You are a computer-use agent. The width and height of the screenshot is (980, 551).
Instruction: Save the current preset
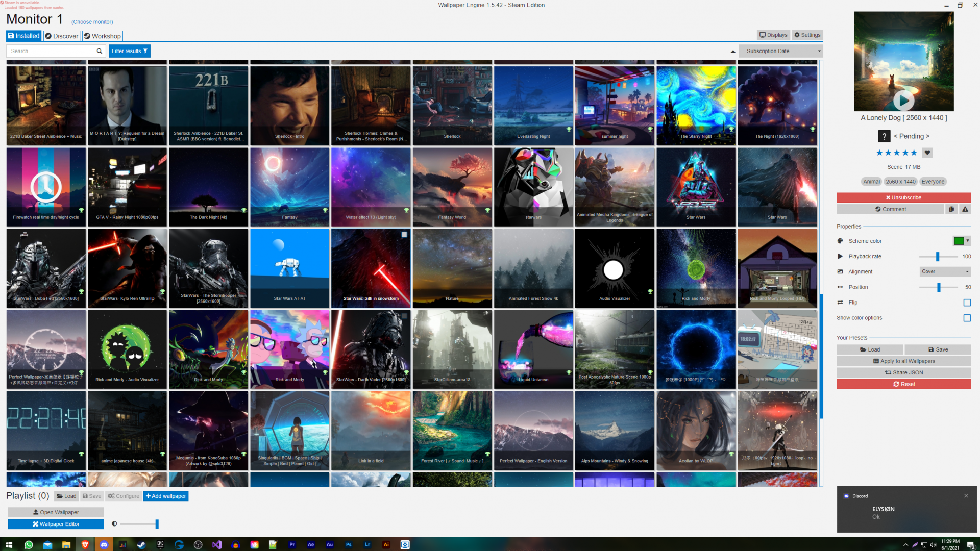(938, 350)
